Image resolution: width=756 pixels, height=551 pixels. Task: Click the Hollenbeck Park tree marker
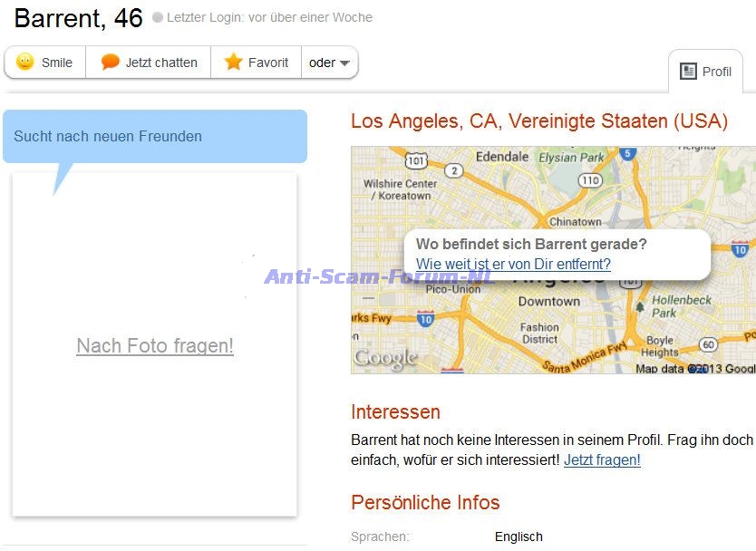point(640,308)
